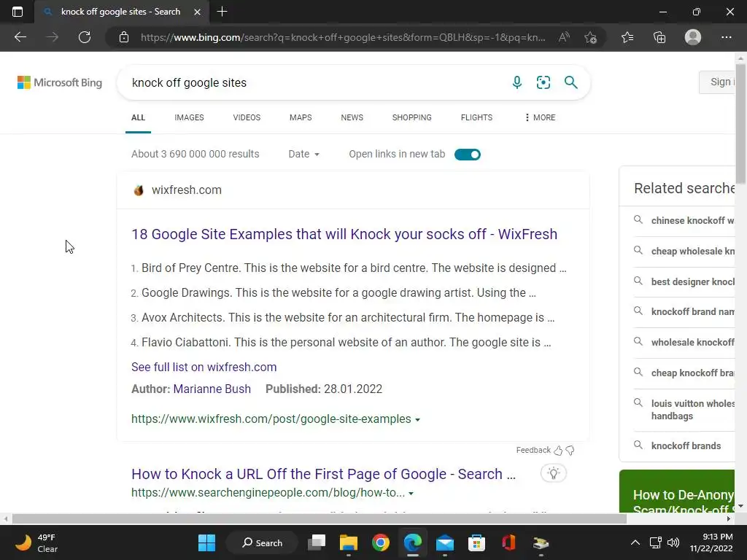Viewport: 747px width, 560px height.
Task: Click the wixfresh.com favicon
Action: [139, 190]
